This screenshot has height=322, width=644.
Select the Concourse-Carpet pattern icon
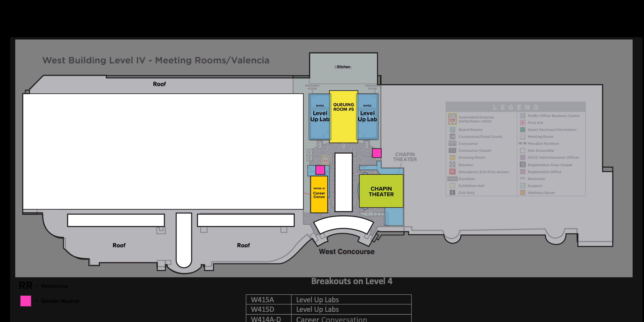[x=452, y=151]
